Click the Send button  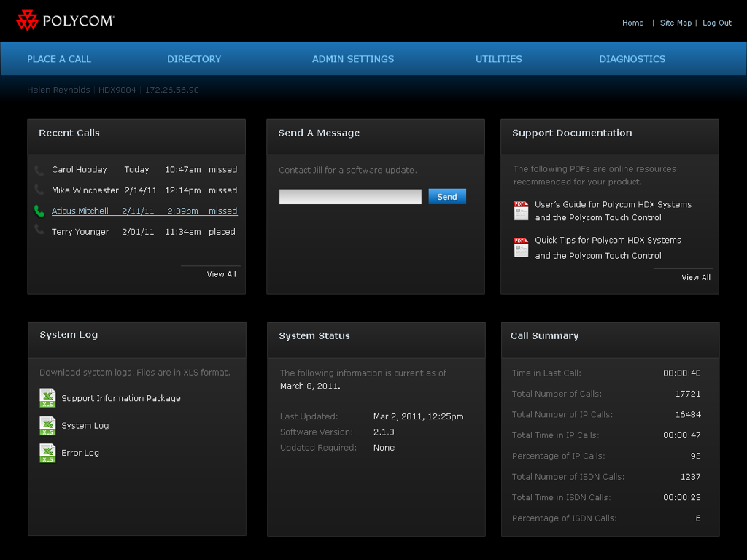point(446,196)
